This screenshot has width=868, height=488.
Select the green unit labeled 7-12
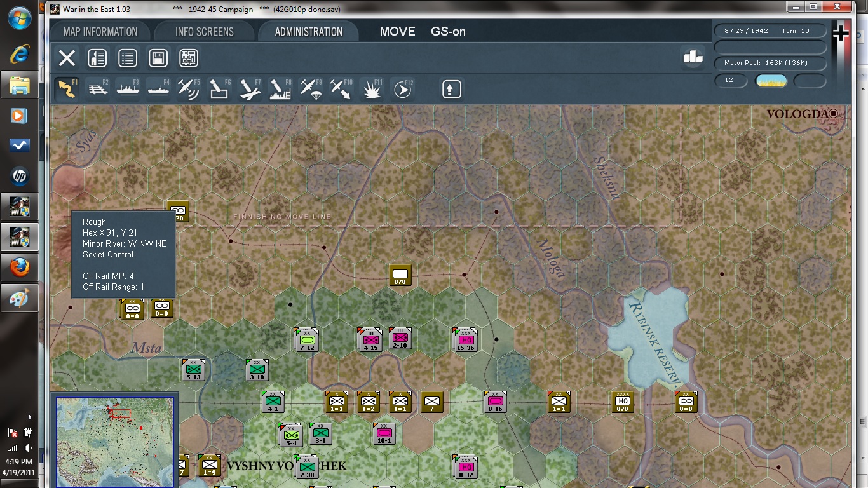[306, 339]
